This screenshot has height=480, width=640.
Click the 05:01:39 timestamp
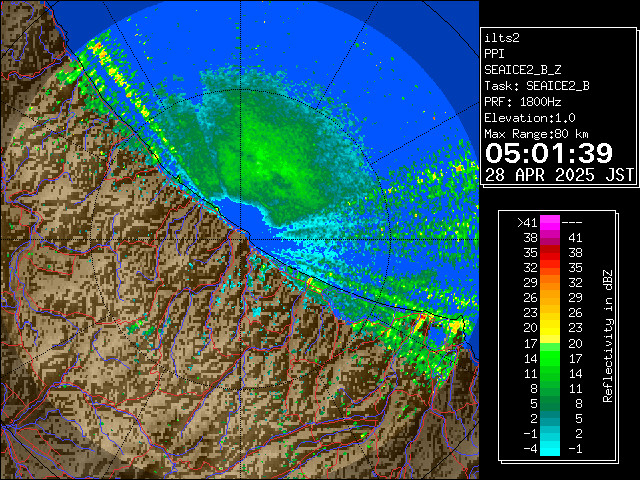click(549, 153)
